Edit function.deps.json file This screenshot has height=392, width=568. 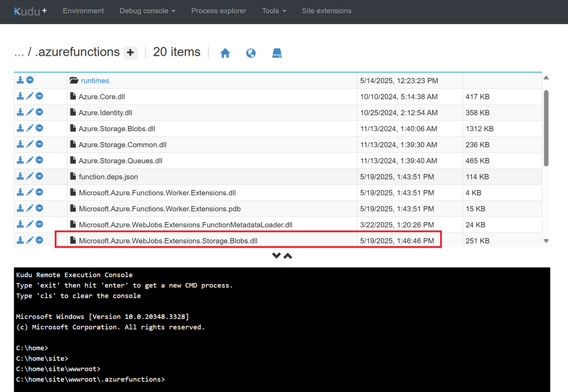coord(30,176)
